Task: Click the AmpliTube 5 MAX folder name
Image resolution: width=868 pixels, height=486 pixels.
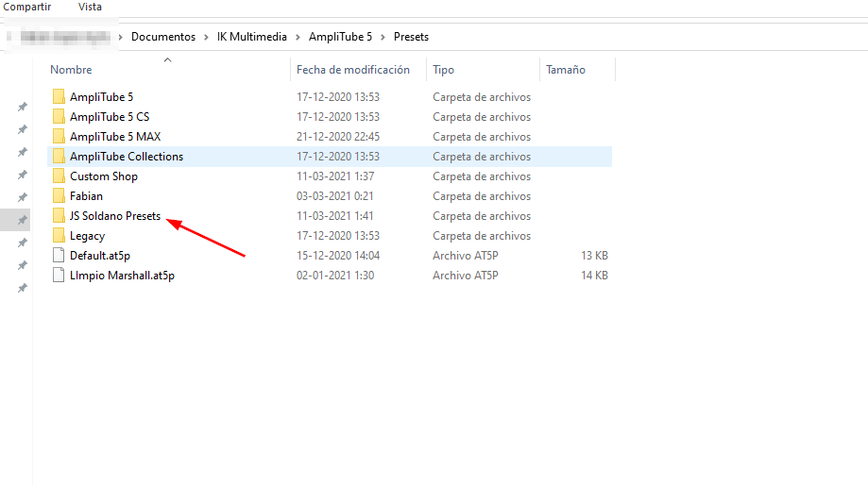Action: tap(115, 137)
